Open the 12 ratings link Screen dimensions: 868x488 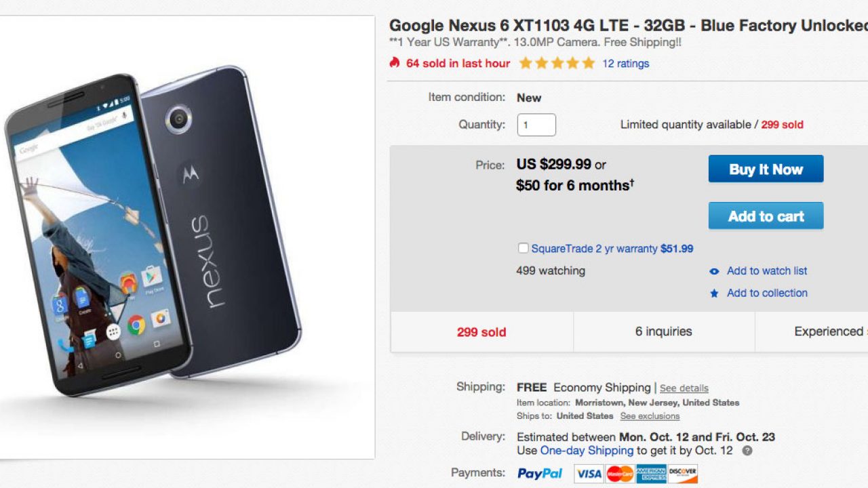pyautogui.click(x=625, y=64)
